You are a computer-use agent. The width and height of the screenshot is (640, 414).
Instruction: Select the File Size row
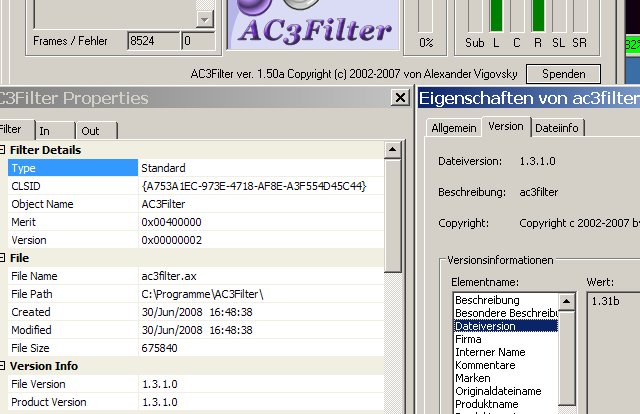196,348
